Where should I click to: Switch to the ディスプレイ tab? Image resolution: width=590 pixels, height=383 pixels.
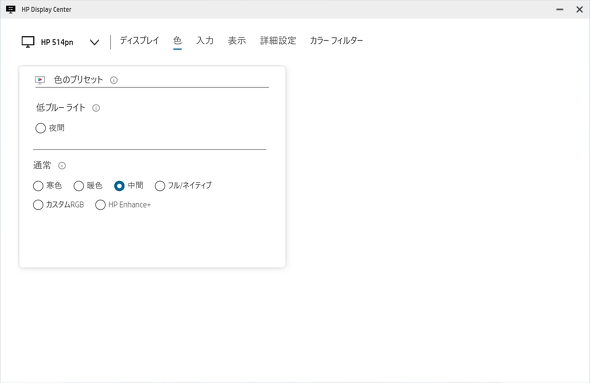[140, 41]
